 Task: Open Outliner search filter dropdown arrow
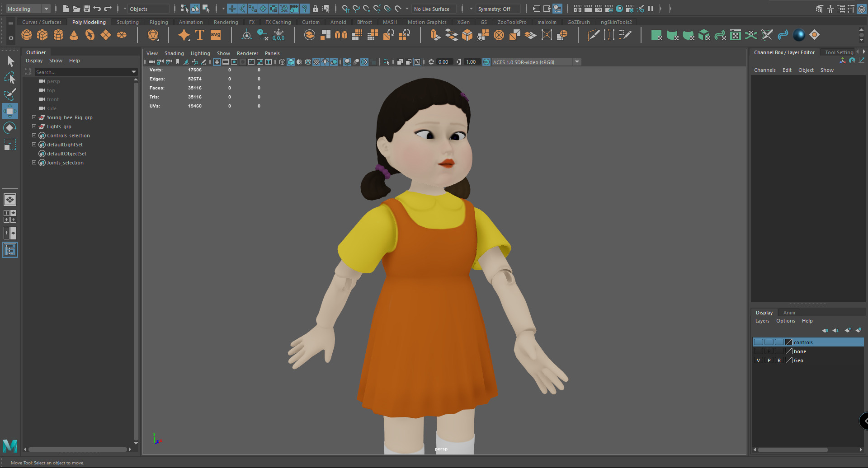(134, 72)
